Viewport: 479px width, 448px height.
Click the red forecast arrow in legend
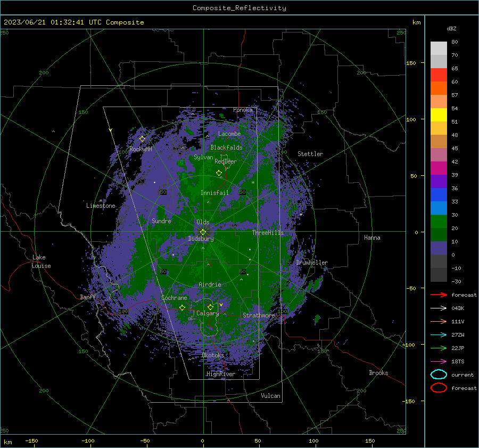point(439,295)
